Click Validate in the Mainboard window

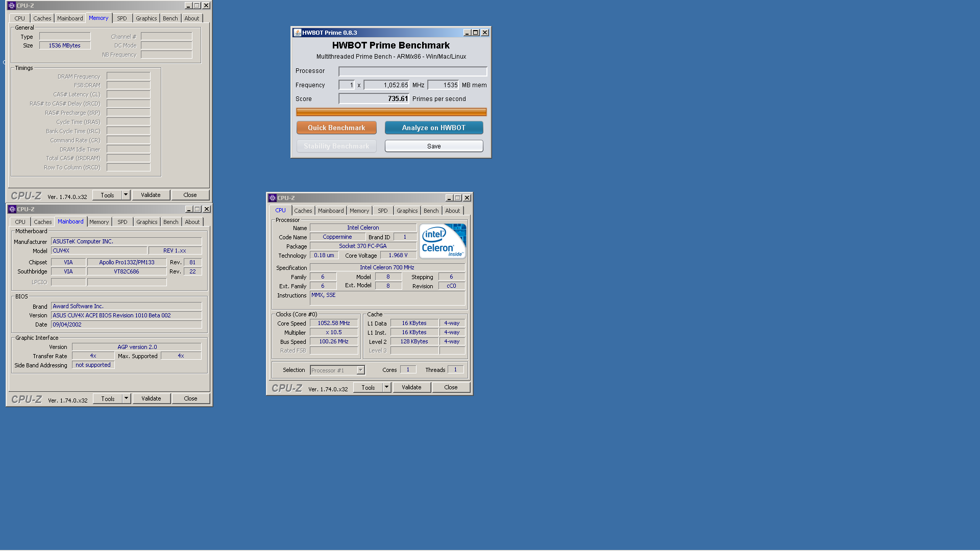(x=151, y=398)
